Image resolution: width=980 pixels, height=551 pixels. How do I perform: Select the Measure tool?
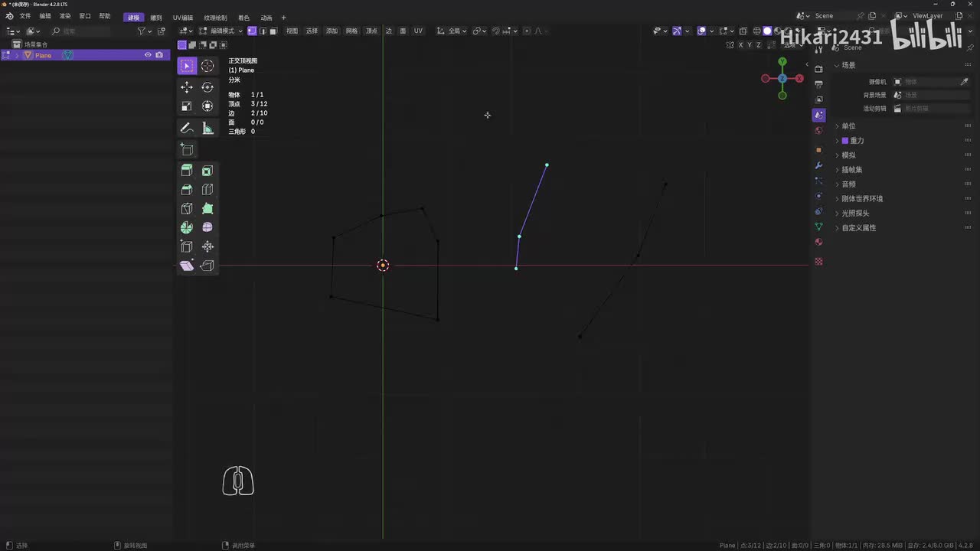tap(207, 128)
